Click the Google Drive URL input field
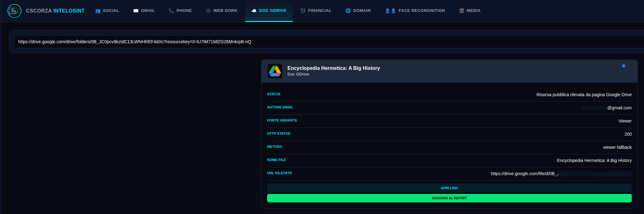 click(329, 42)
